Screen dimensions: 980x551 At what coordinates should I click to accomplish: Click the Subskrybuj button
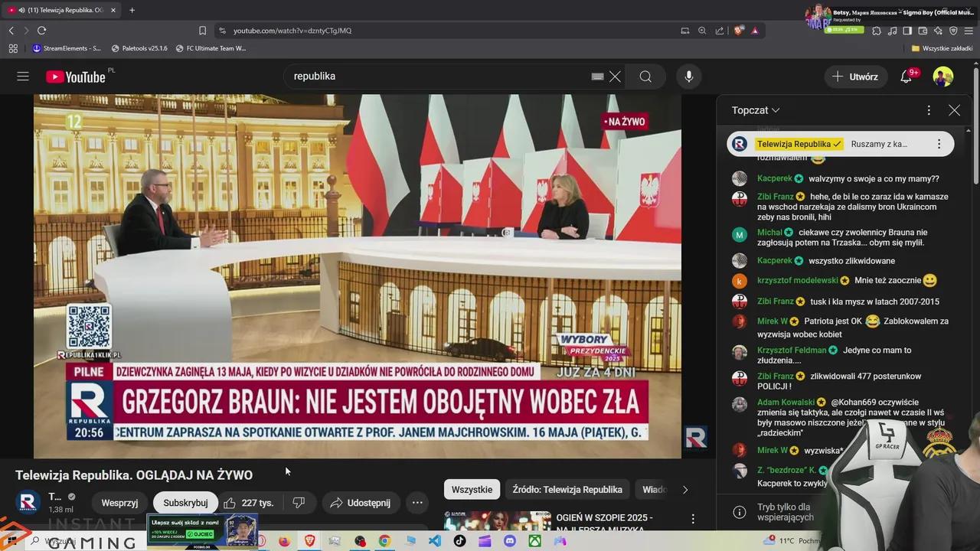click(x=185, y=503)
